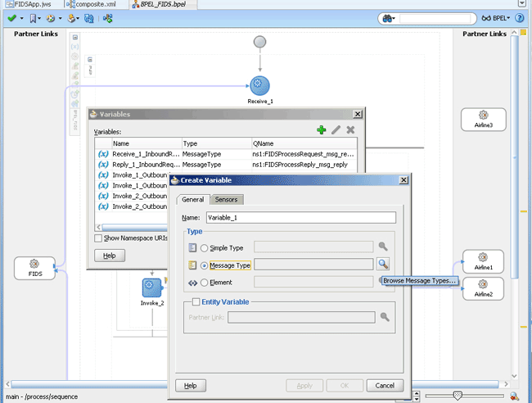Switch to the General tab
The height and width of the screenshot is (403, 532).
192,200
